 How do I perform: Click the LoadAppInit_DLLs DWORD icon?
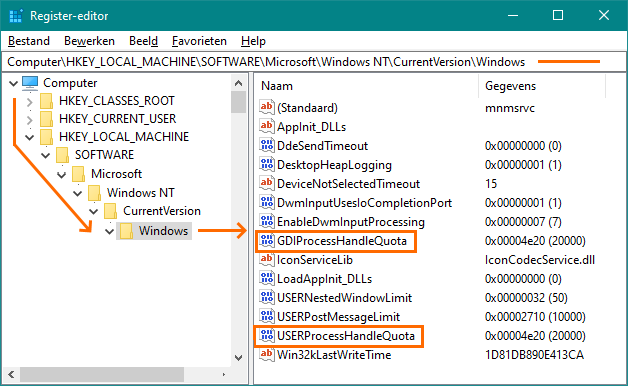pos(267,278)
